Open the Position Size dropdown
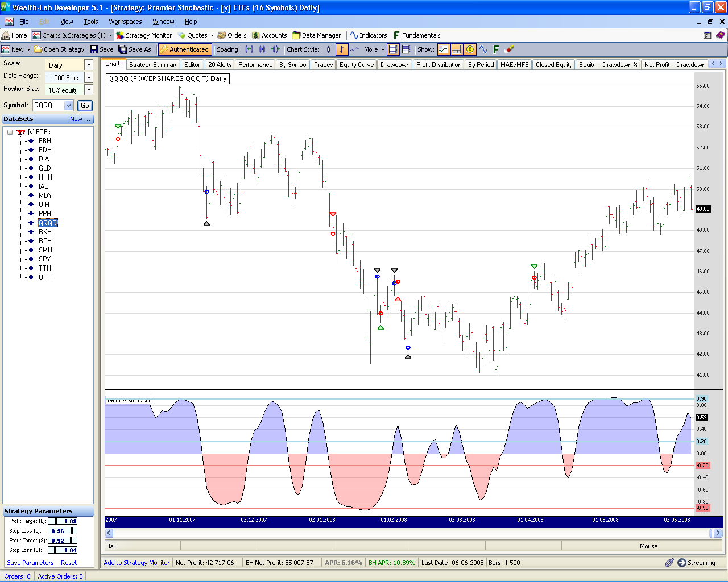Screen dimensions: 728x582 point(89,90)
